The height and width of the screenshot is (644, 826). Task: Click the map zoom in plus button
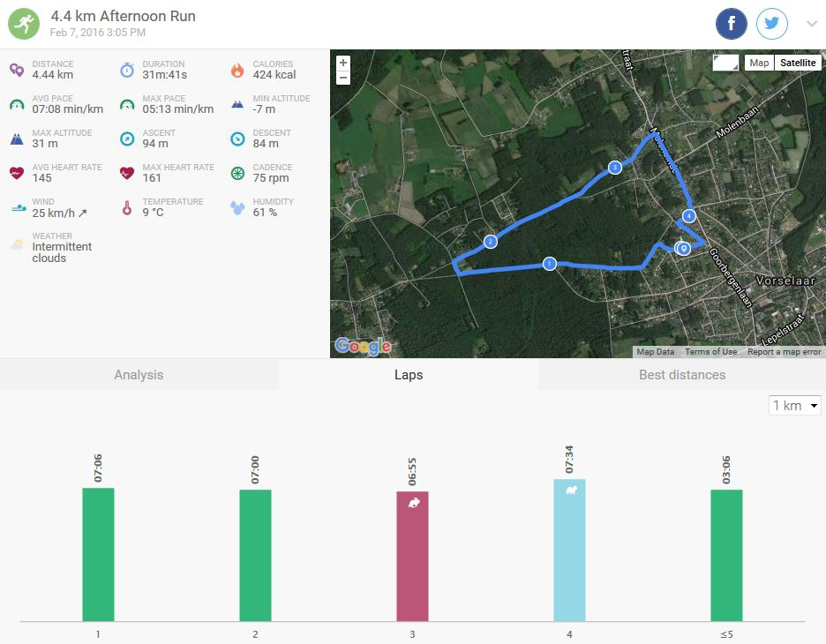coord(343,63)
